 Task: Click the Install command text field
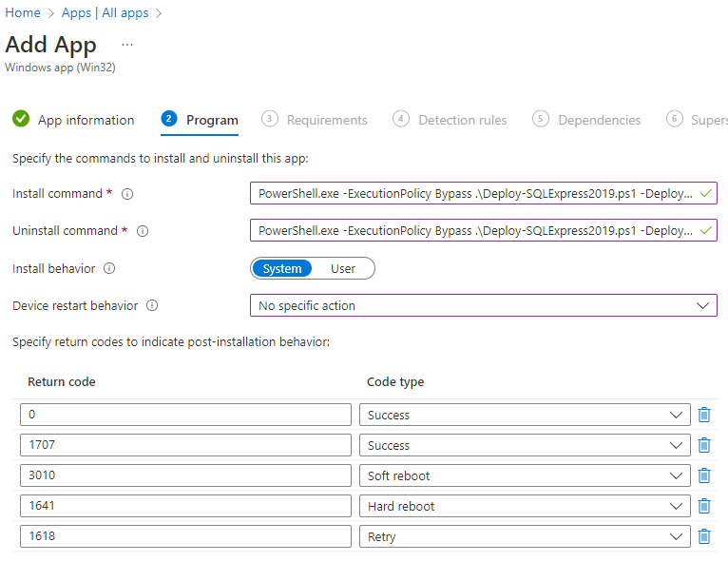475,194
